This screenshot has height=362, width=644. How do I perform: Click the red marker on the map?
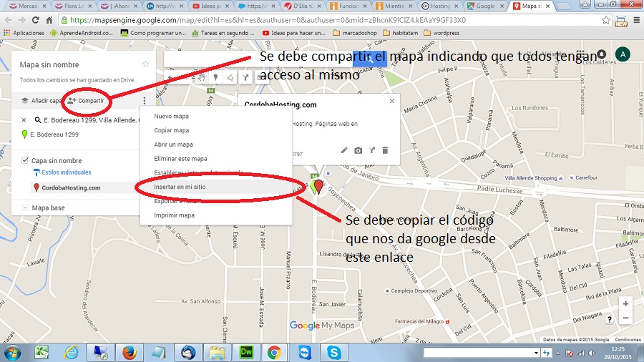click(x=318, y=186)
